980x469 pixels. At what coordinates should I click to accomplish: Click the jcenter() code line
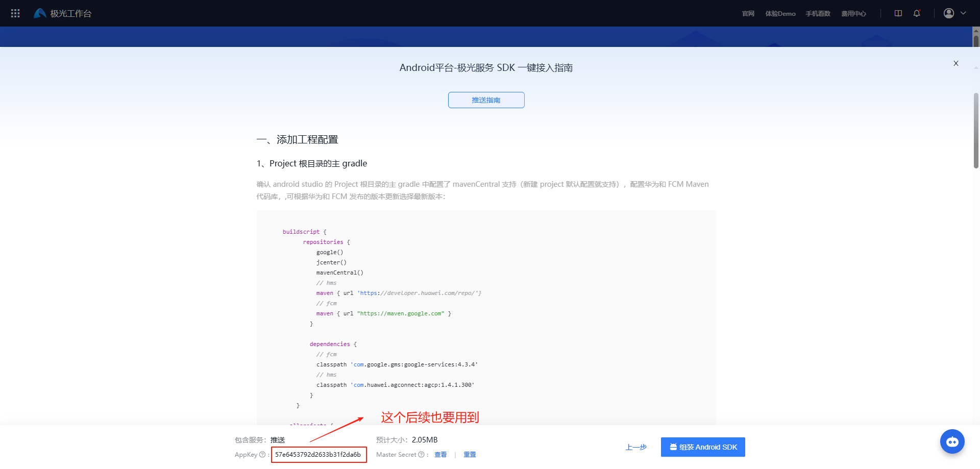click(x=331, y=262)
